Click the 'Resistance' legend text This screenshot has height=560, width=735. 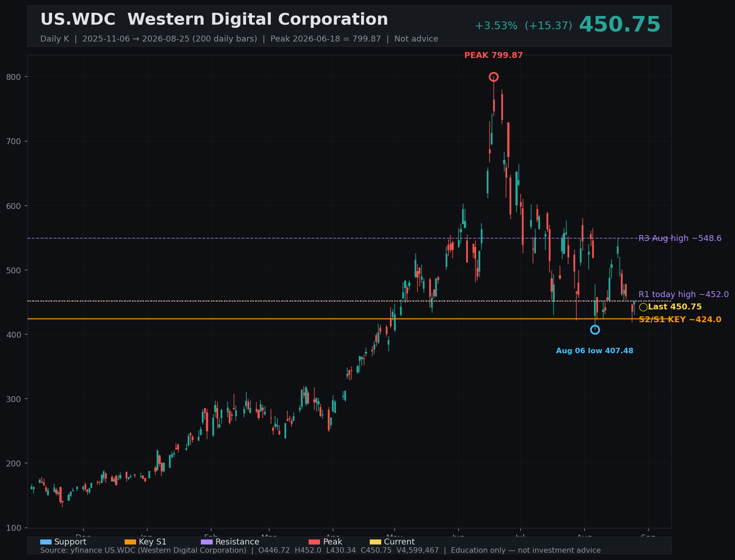click(237, 542)
